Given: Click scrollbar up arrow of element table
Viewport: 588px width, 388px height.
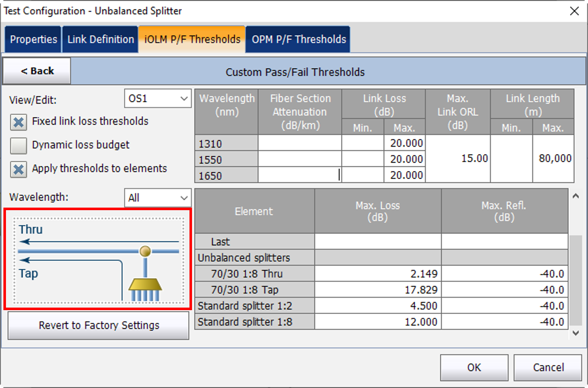Looking at the screenshot, I should click(x=576, y=196).
